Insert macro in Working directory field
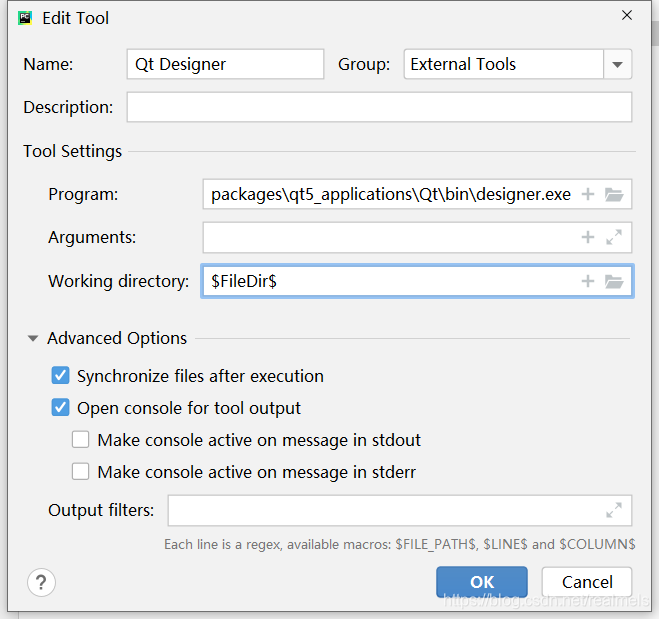This screenshot has width=659, height=619. click(588, 281)
